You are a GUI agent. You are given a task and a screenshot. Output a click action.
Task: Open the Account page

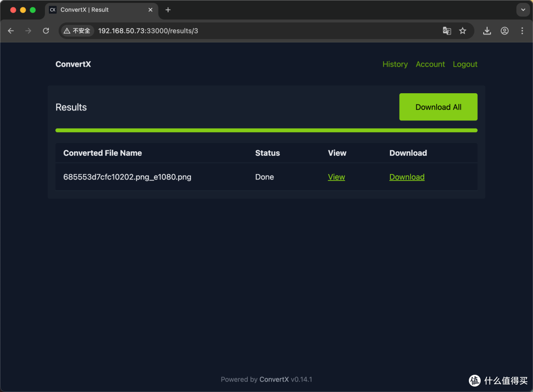[430, 64]
